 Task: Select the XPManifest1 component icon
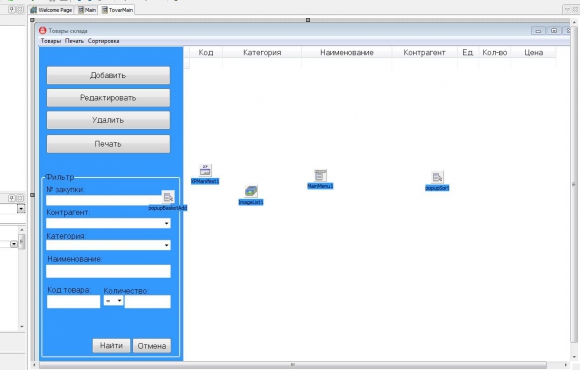pyautogui.click(x=205, y=170)
